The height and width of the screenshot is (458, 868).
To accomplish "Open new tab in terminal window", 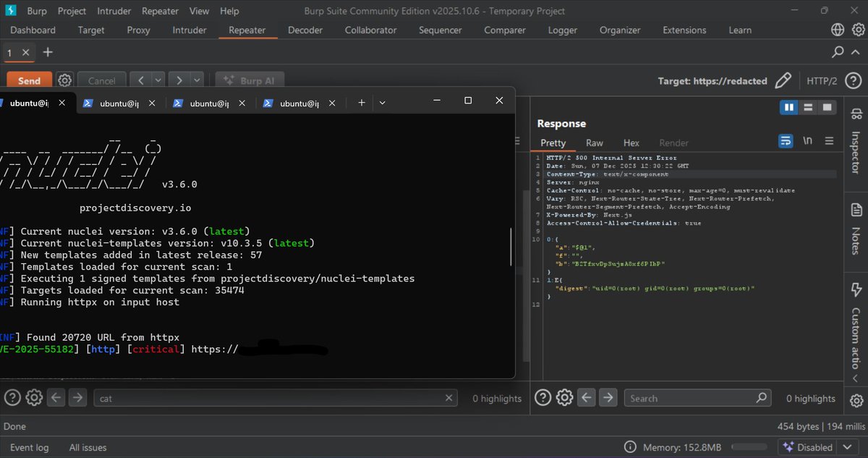I will 362,103.
